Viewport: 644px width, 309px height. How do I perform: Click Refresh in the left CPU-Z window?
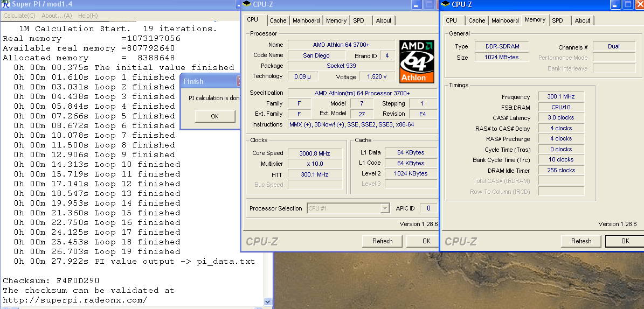383,241
